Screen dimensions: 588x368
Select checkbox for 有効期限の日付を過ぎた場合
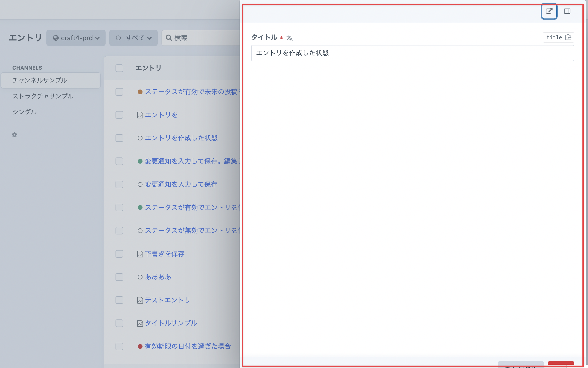click(119, 346)
